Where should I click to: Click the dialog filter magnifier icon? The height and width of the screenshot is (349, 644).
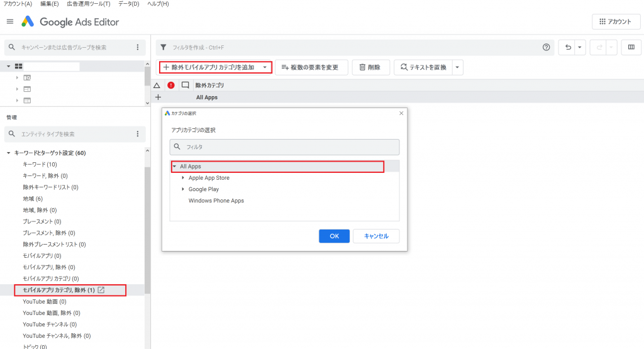pyautogui.click(x=177, y=147)
